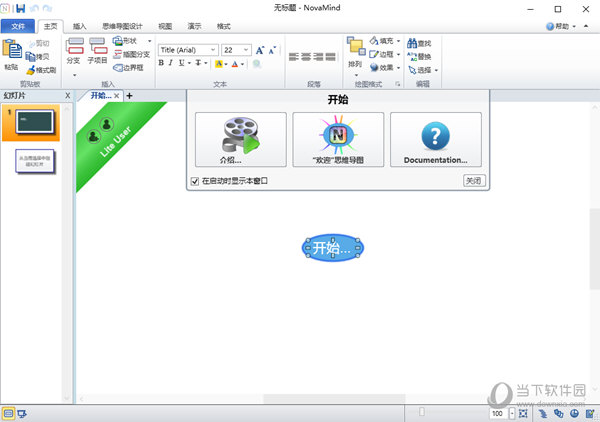Open the "欢迎" 思维导图 welcome map
Viewport: 600px width, 422px height.
coord(338,140)
